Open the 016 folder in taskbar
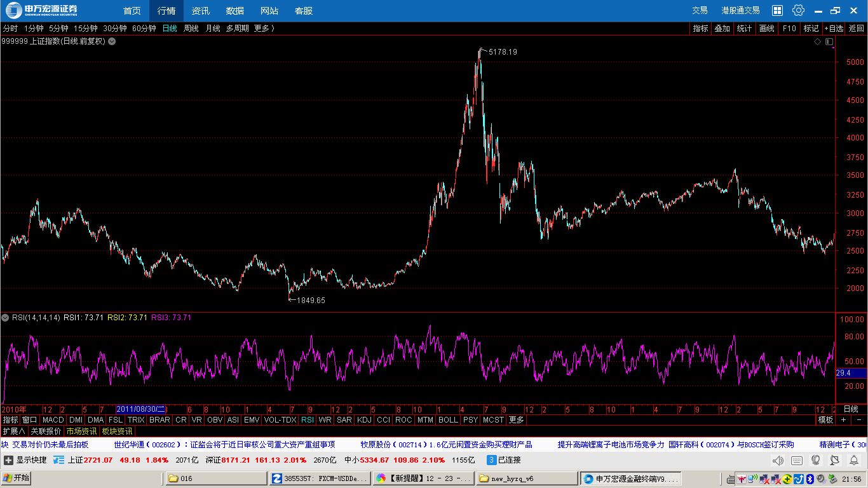Image resolution: width=868 pixels, height=488 pixels. (216, 478)
